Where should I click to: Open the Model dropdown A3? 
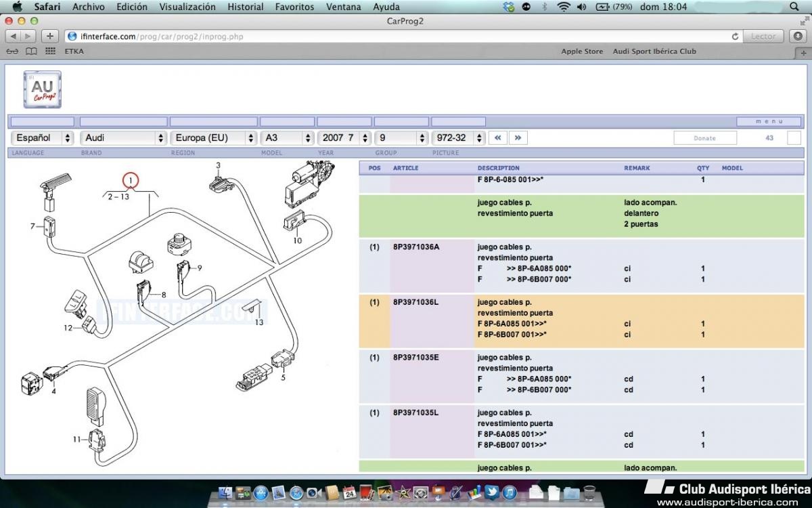(x=287, y=137)
